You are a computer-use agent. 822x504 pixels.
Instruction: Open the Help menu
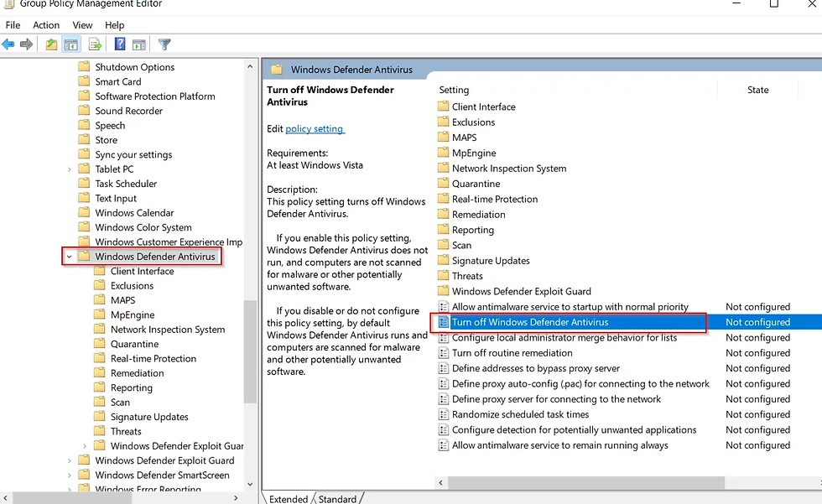pyautogui.click(x=114, y=25)
